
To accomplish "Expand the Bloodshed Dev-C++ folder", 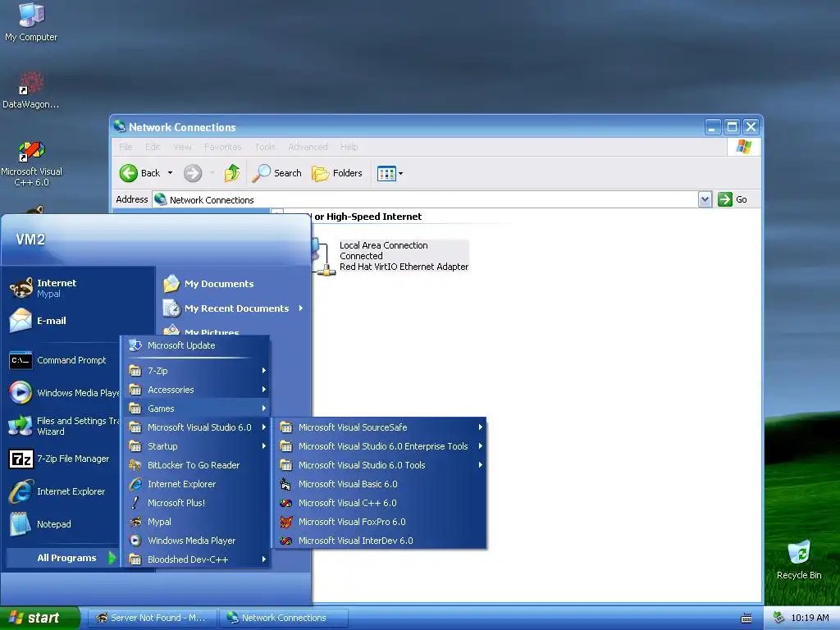I will point(195,559).
